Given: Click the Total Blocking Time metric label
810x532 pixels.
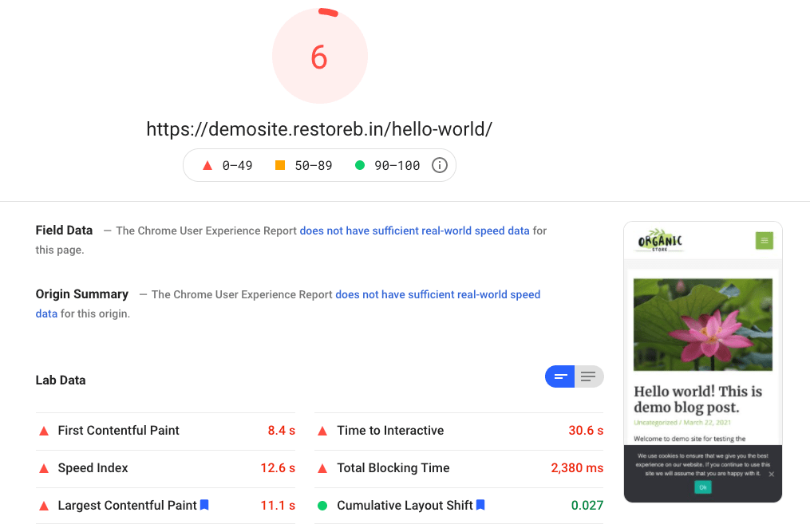Looking at the screenshot, I should (x=393, y=468).
